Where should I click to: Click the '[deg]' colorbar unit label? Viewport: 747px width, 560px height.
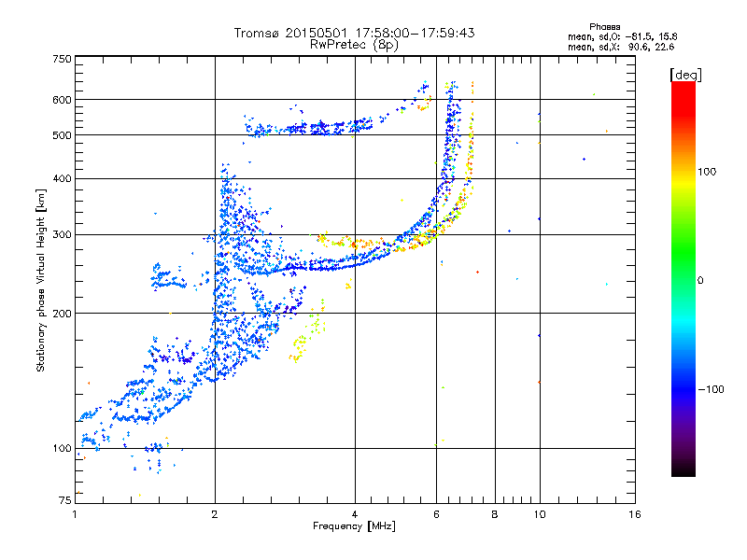(x=685, y=75)
